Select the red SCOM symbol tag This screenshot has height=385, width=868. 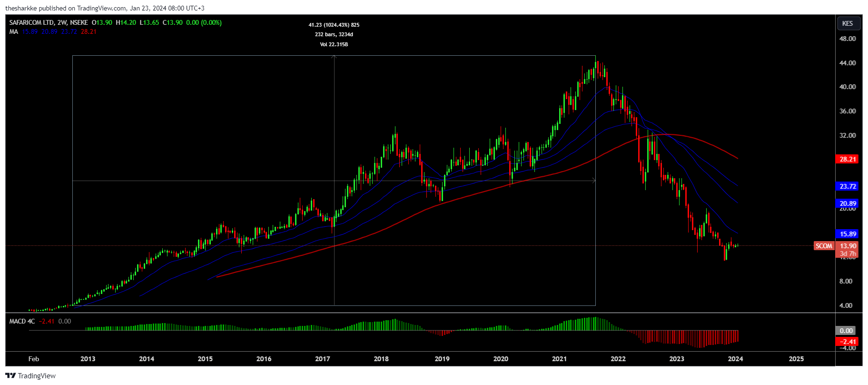coord(824,246)
